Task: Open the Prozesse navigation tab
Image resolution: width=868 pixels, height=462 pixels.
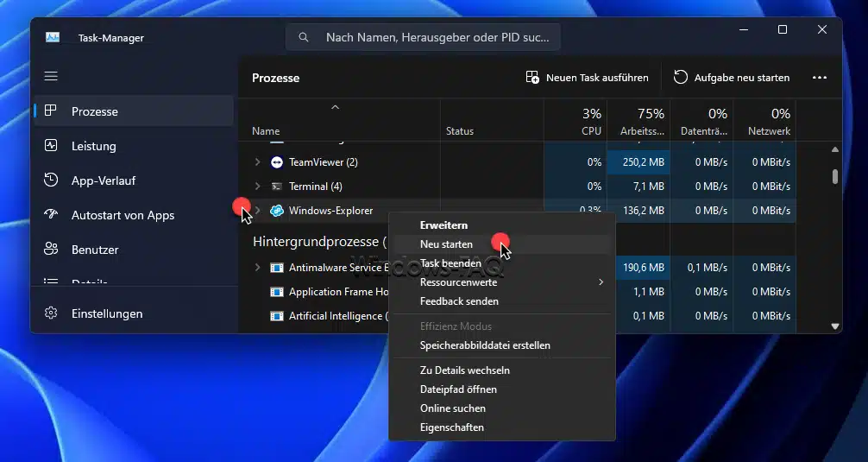Action: tap(134, 111)
